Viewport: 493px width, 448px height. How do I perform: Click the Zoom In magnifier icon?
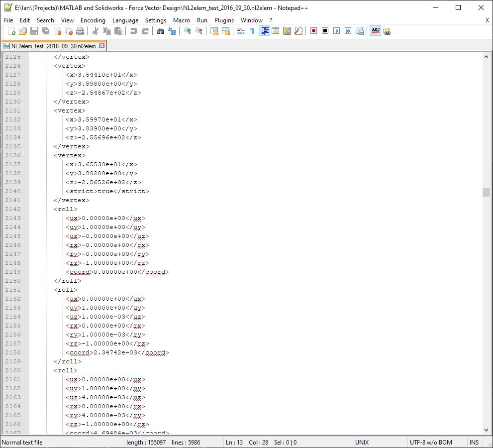click(188, 31)
